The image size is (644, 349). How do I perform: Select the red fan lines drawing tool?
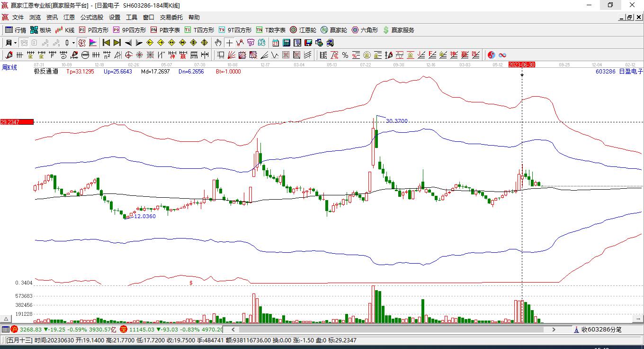coord(231,55)
